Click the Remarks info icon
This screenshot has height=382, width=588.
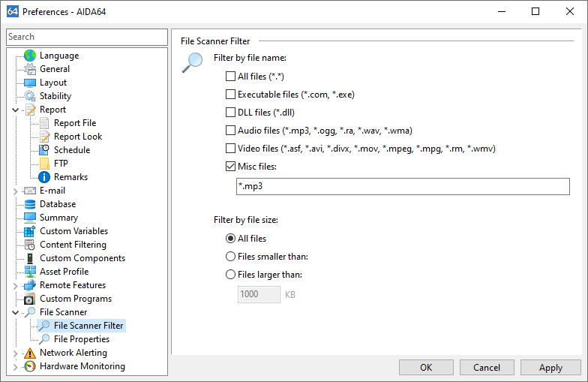coord(44,177)
